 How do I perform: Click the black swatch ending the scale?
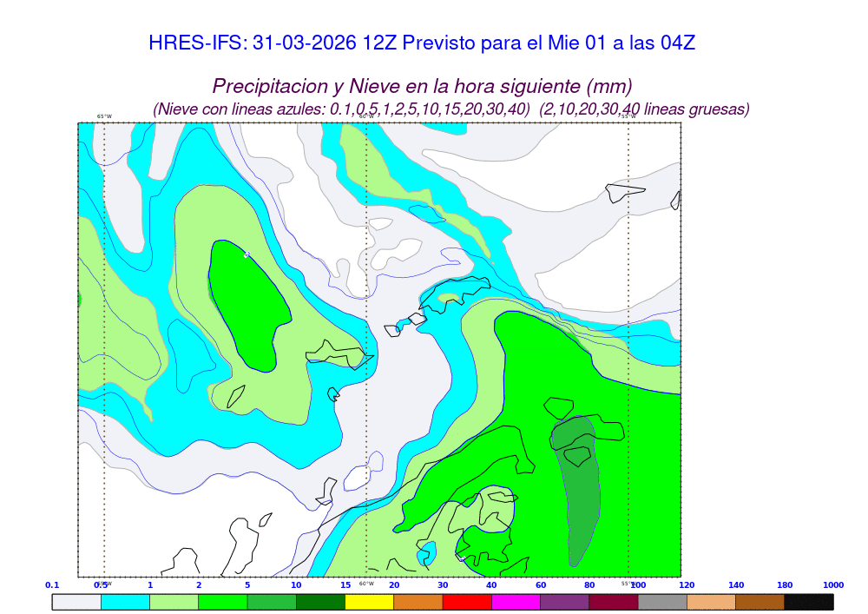tap(809, 601)
